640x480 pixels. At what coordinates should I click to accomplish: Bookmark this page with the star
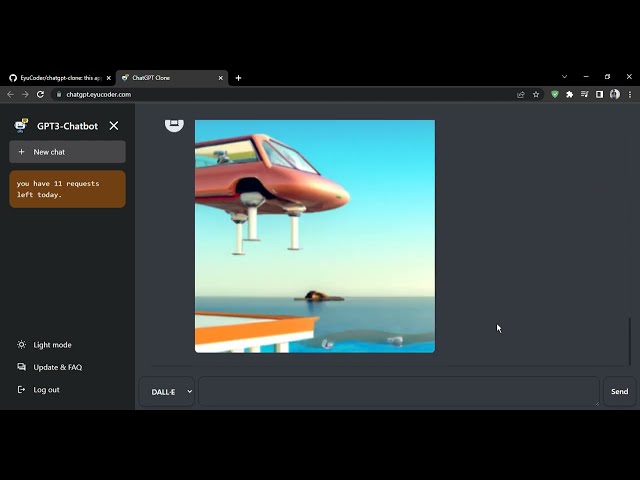pyautogui.click(x=536, y=95)
